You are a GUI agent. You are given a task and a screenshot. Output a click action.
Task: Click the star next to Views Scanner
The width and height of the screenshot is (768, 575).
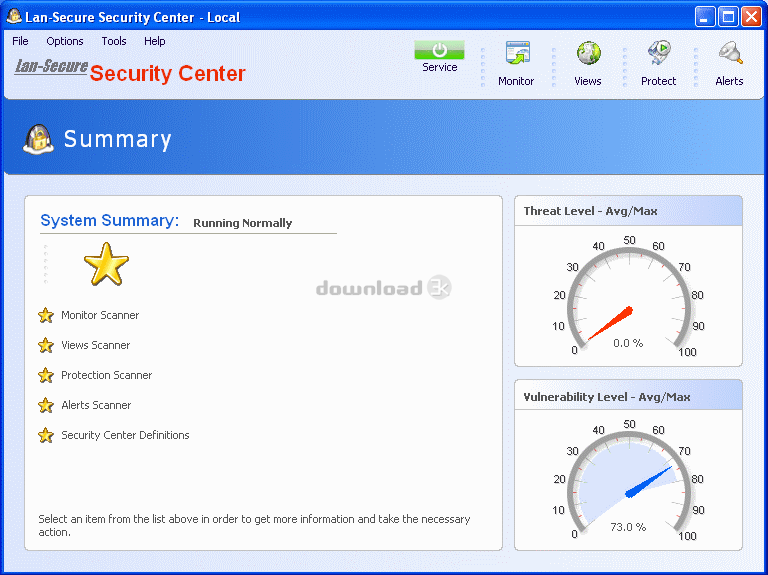tap(46, 345)
